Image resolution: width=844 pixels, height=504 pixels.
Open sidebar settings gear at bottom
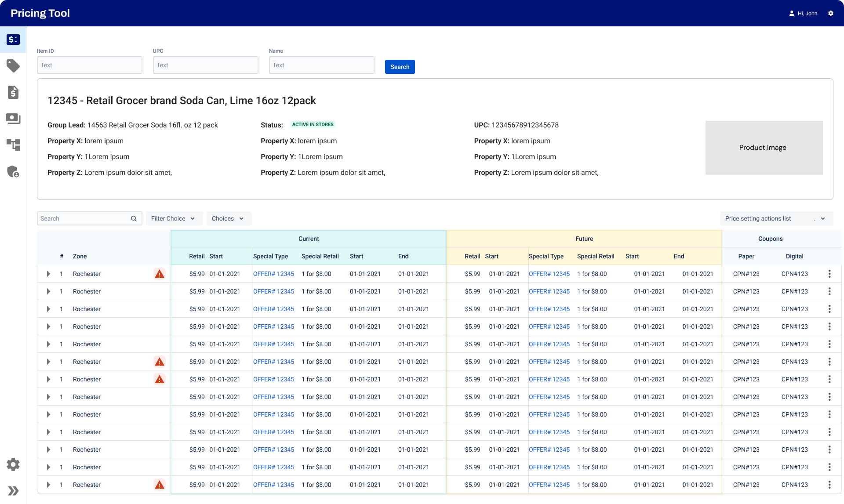(13, 464)
